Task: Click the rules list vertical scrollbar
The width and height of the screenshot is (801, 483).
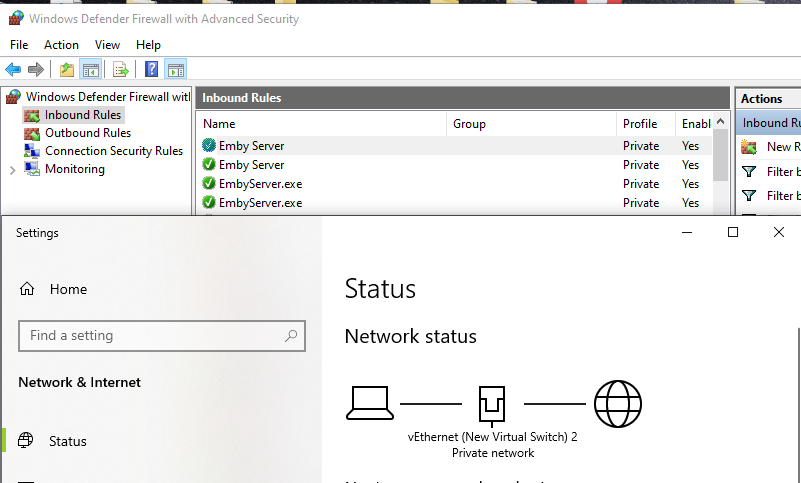Action: 721,160
